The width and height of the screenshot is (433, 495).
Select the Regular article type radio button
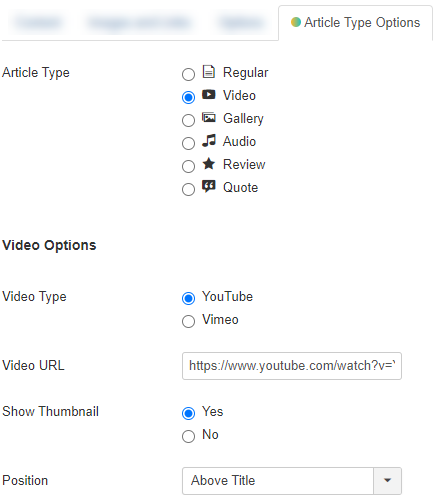(188, 74)
